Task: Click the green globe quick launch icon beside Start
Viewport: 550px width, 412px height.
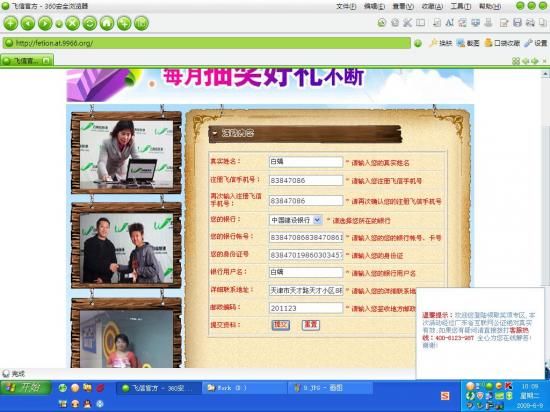Action: [x=63, y=388]
